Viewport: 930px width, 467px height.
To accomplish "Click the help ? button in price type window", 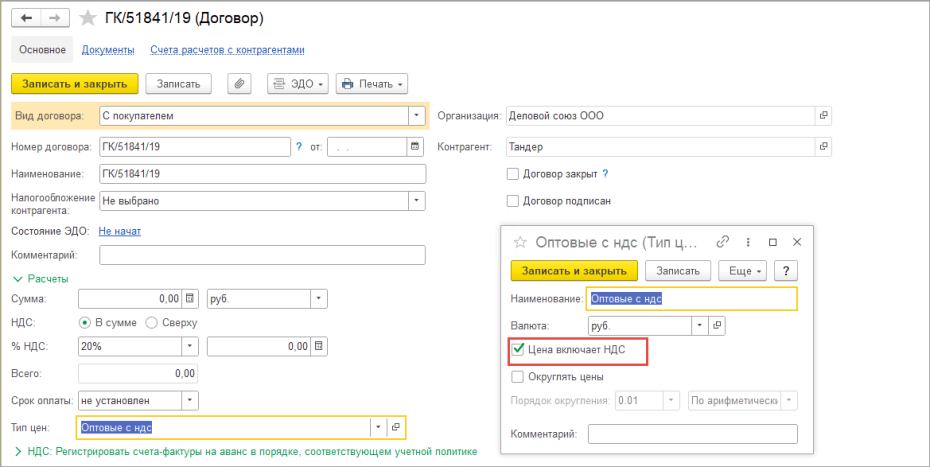I will tap(786, 271).
